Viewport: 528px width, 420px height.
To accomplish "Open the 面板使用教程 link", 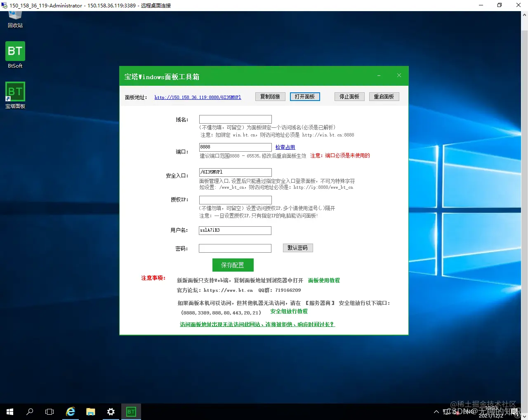I will [x=324, y=280].
